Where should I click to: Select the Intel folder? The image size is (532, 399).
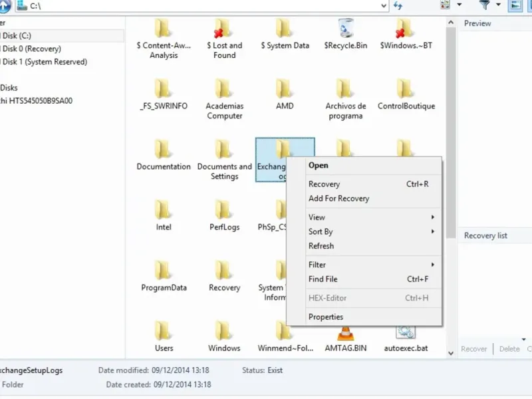[x=164, y=215]
